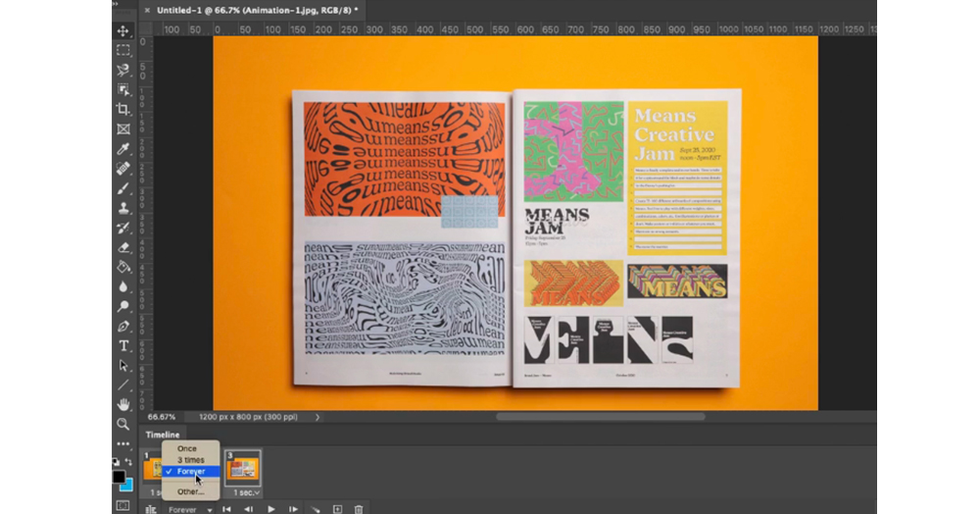980x514 pixels.
Task: Reset default foreground and background colors
Action: 116,462
